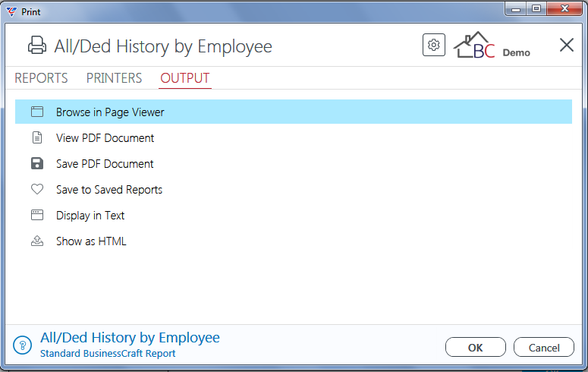Select the OUTPUT tab
588x372 pixels.
(185, 78)
